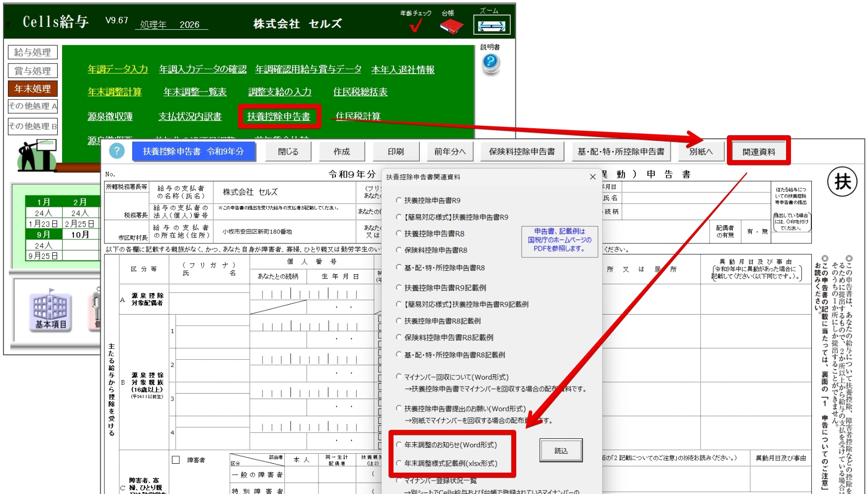Check the 障害者 checkbox
Viewport: 868px width, 494px height.
click(176, 460)
